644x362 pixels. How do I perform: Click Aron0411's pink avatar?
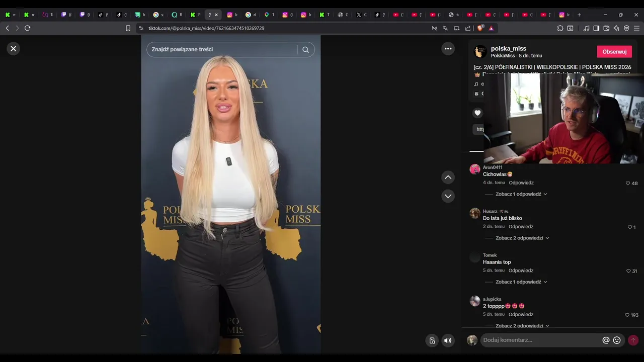click(475, 169)
